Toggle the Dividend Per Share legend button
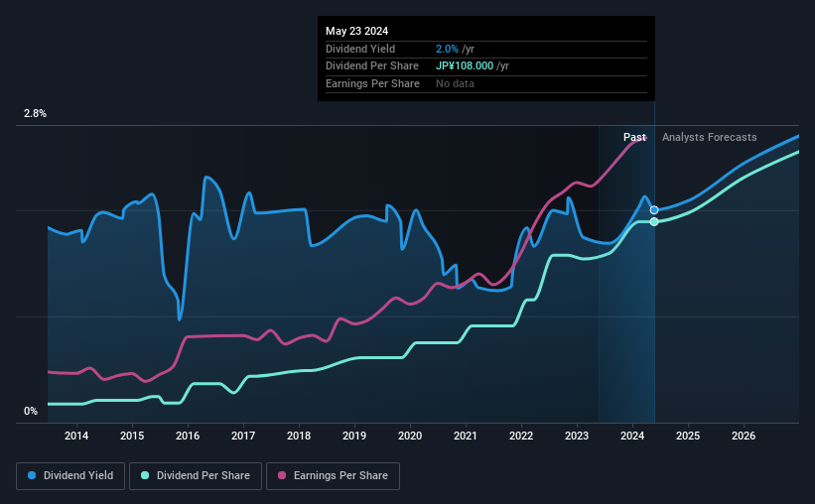815x504 pixels. (x=196, y=476)
